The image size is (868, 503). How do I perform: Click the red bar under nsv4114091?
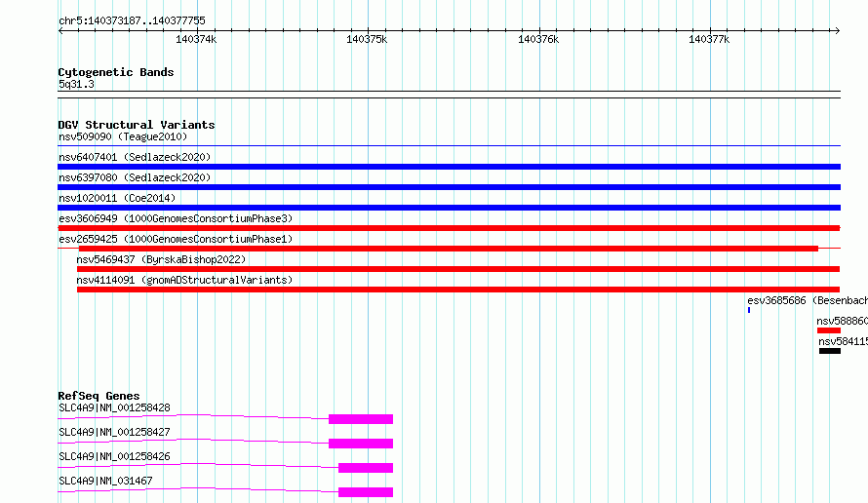tap(458, 290)
